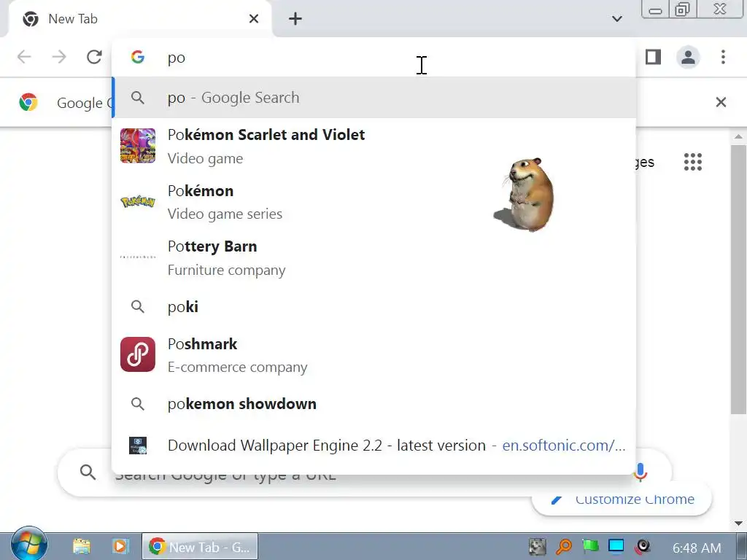The height and width of the screenshot is (560, 747).
Task: Expand the tab search chevron
Action: [x=617, y=19]
